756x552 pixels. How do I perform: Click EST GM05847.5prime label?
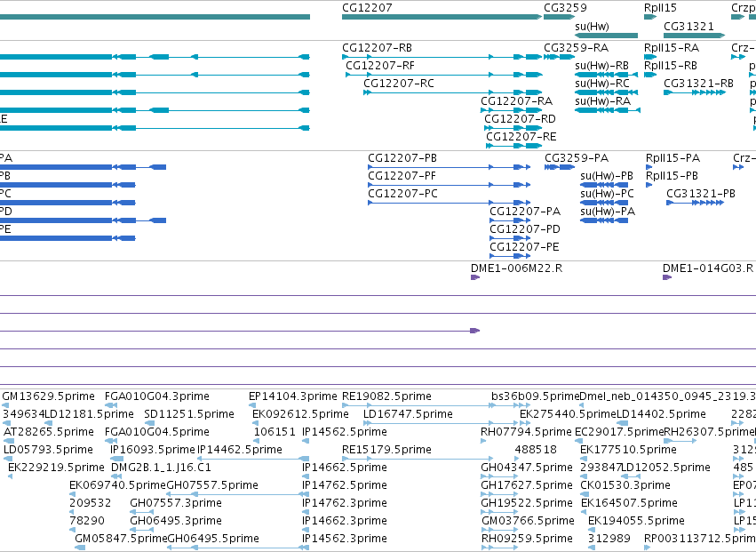point(121,539)
